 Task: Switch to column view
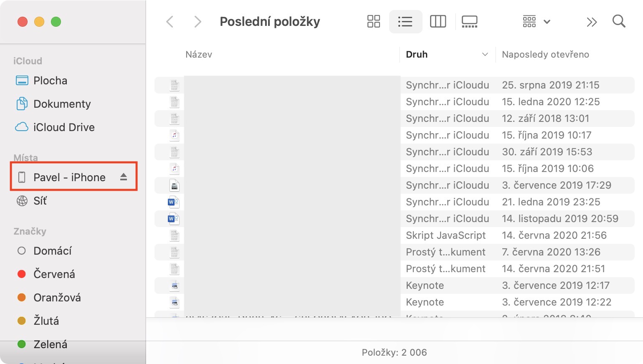(438, 21)
